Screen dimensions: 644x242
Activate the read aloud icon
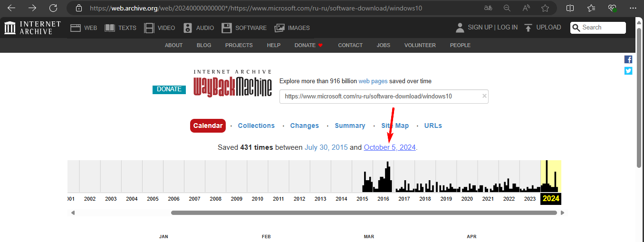pos(526,8)
